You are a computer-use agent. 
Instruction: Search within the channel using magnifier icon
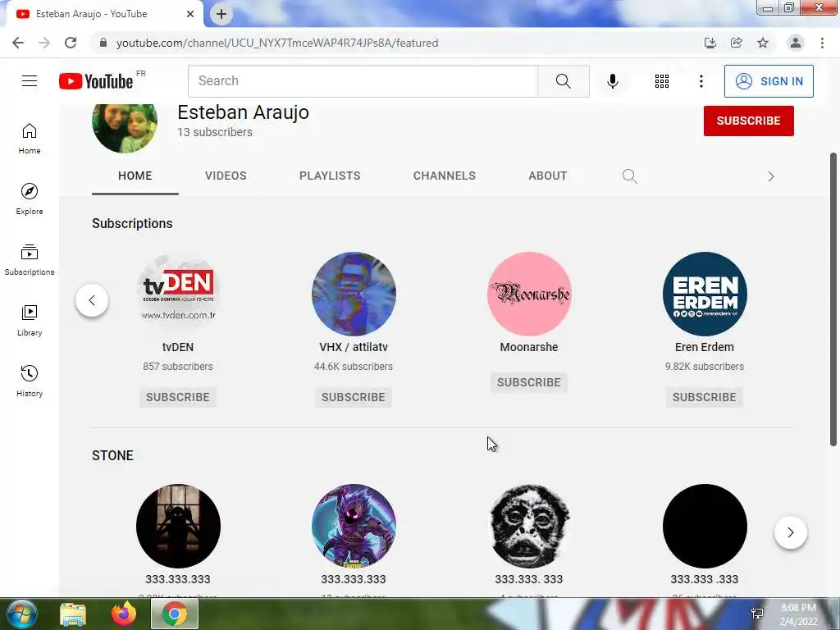(x=629, y=176)
